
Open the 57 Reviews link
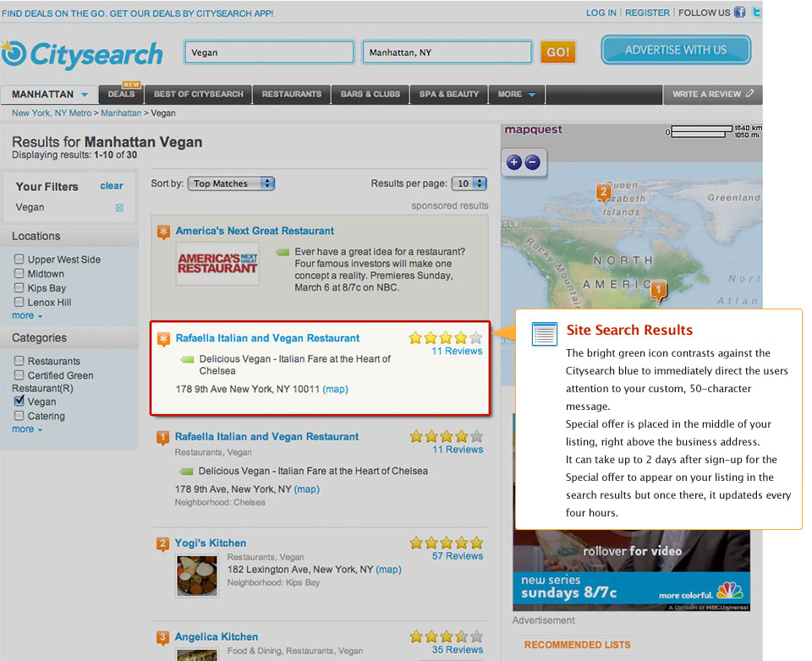[458, 556]
